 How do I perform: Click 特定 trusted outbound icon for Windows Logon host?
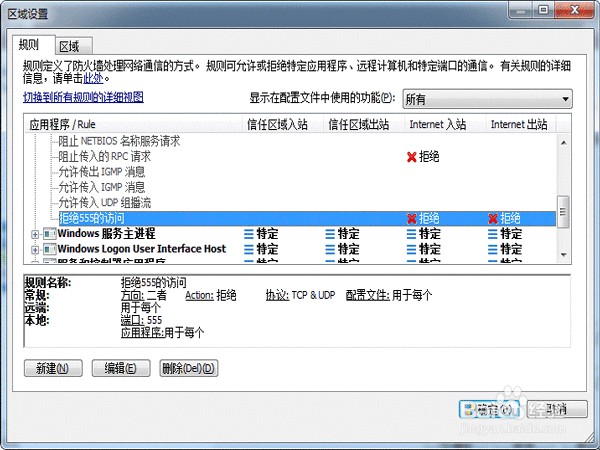click(x=330, y=249)
